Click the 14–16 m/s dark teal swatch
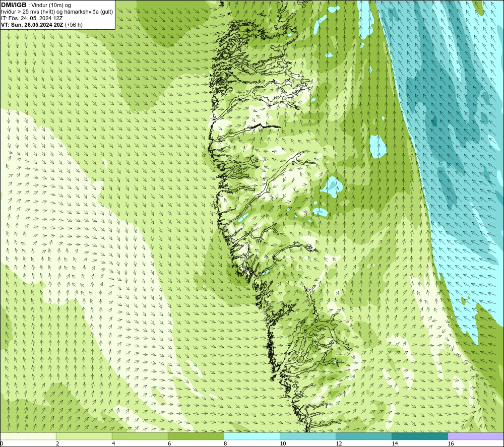This screenshot has height=447, width=504. [x=419, y=436]
